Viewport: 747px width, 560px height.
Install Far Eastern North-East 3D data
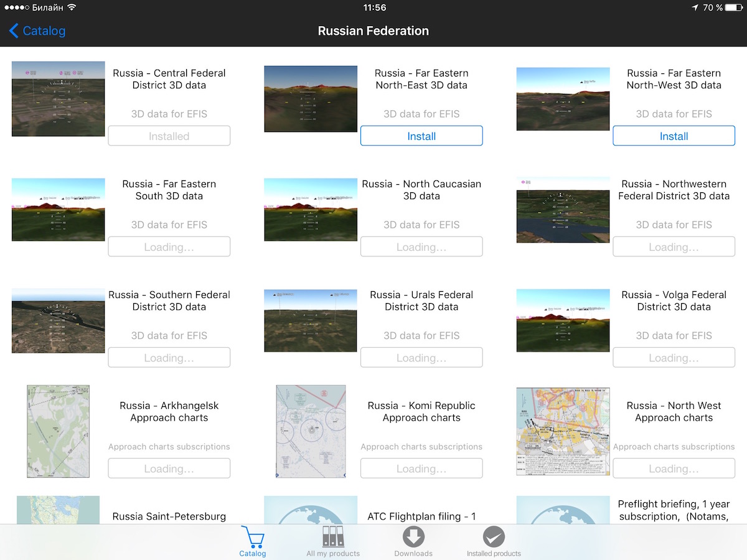click(421, 136)
